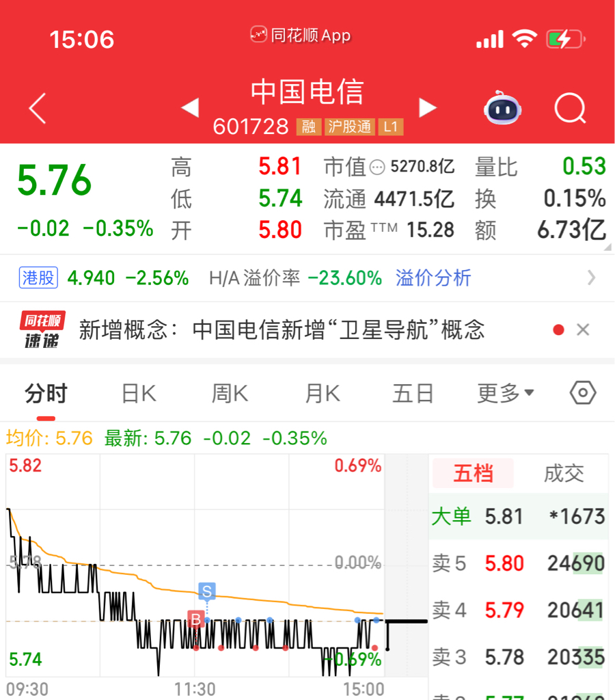Tap the red dot on news banner

pyautogui.click(x=558, y=330)
